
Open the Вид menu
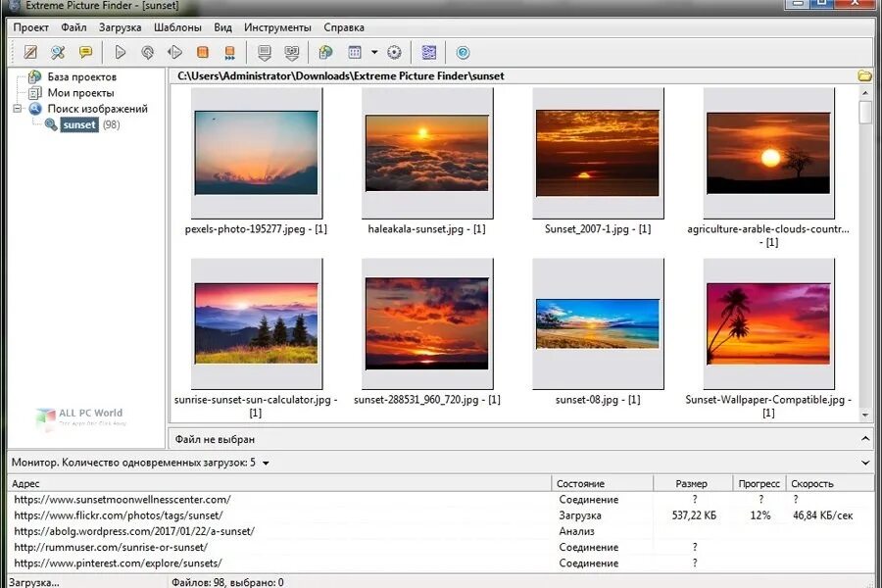click(x=222, y=27)
